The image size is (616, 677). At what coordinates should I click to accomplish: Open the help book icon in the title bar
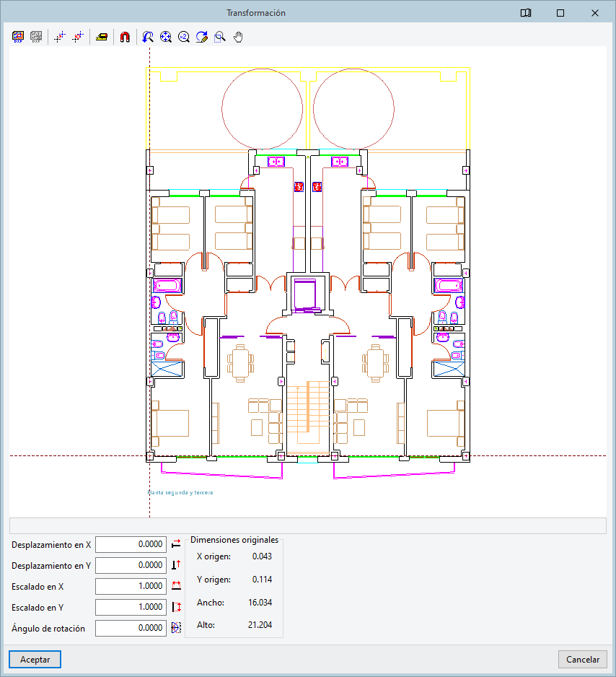(525, 13)
